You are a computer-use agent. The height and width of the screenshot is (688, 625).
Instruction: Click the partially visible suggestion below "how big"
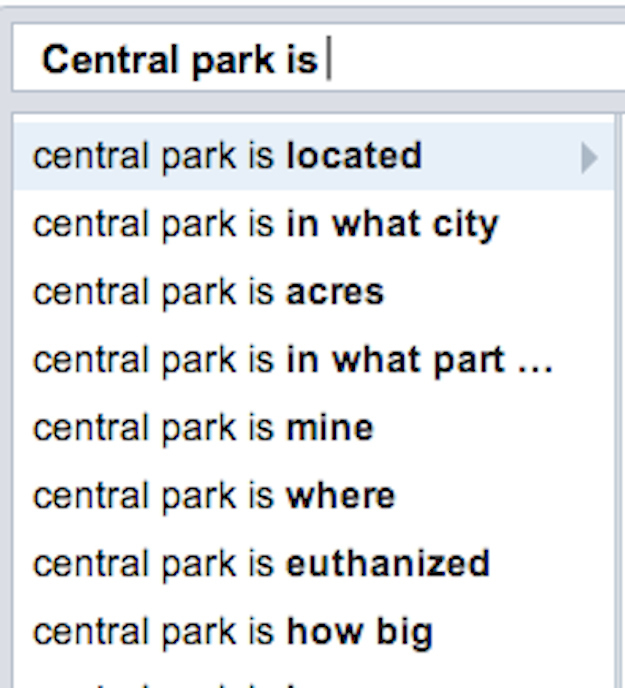click(x=200, y=683)
